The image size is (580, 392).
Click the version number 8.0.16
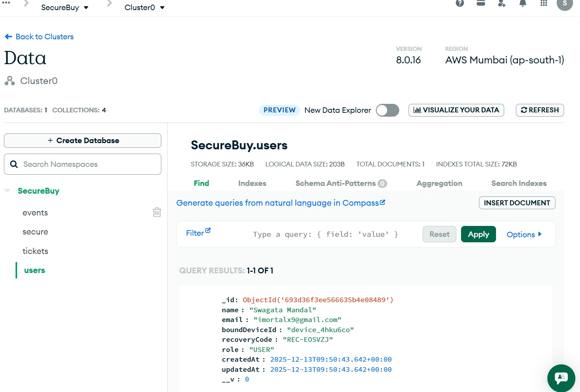coord(409,60)
